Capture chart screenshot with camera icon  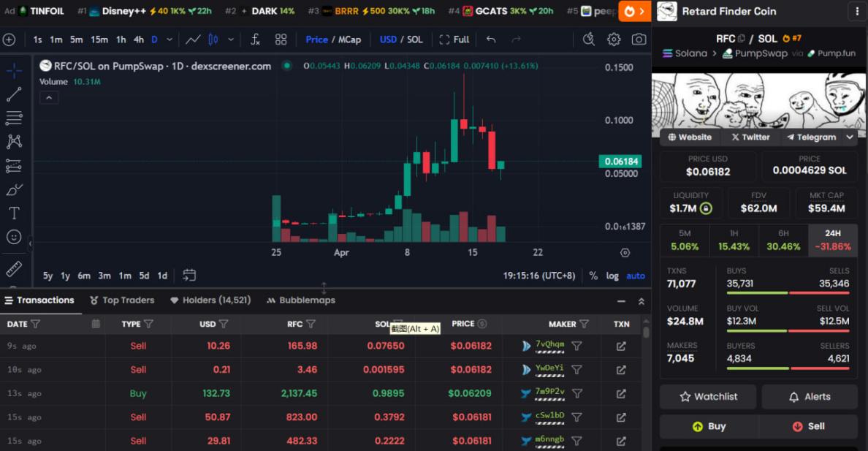tap(639, 40)
